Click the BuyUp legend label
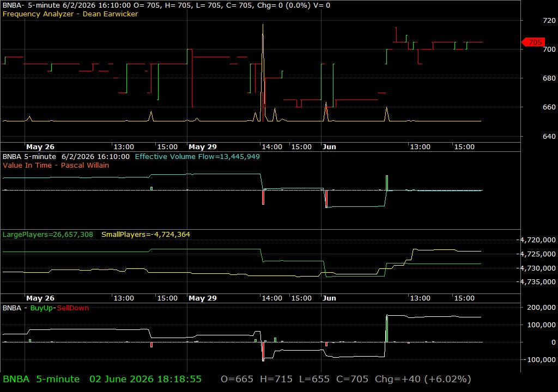The image size is (558, 392). click(41, 308)
